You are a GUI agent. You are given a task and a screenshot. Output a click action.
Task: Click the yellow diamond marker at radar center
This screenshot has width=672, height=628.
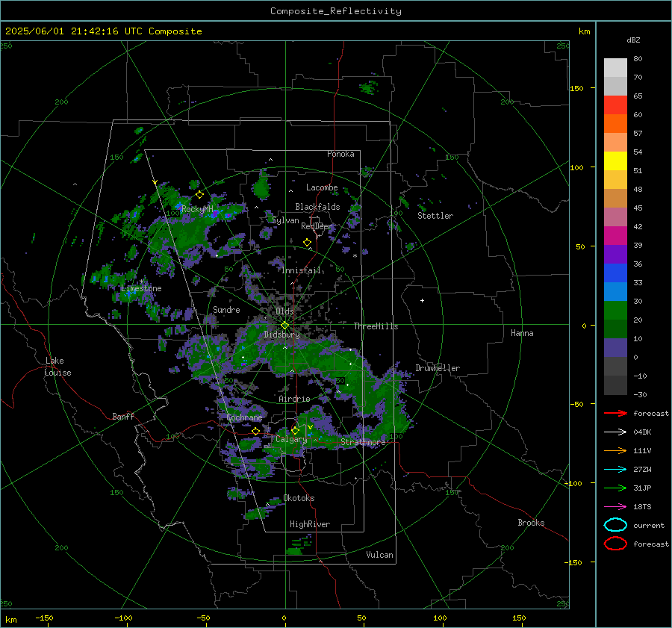tap(284, 326)
